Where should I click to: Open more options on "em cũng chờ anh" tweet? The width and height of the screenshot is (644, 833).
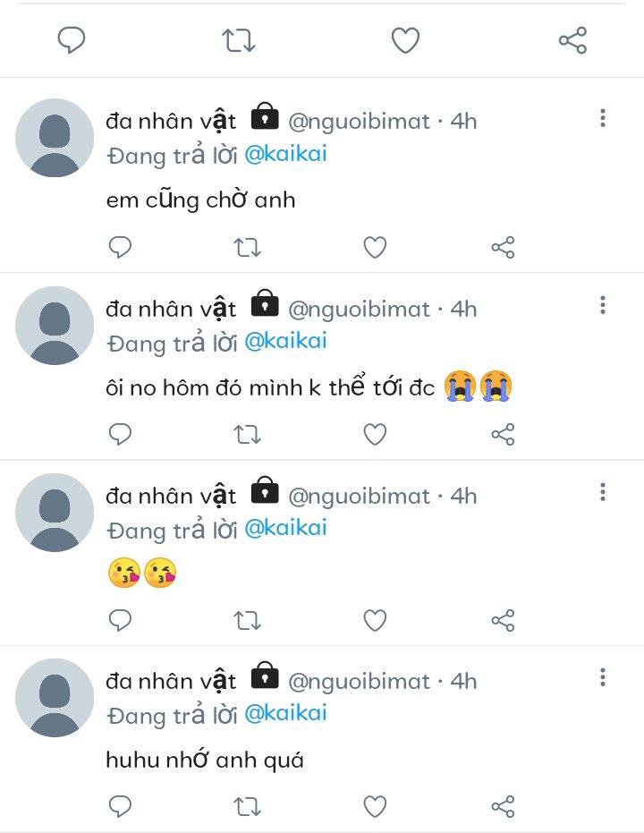pyautogui.click(x=603, y=118)
